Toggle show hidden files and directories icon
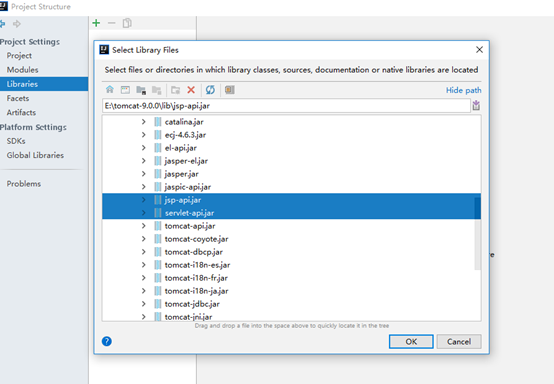Viewport: 554px width, 384px height. 230,90
